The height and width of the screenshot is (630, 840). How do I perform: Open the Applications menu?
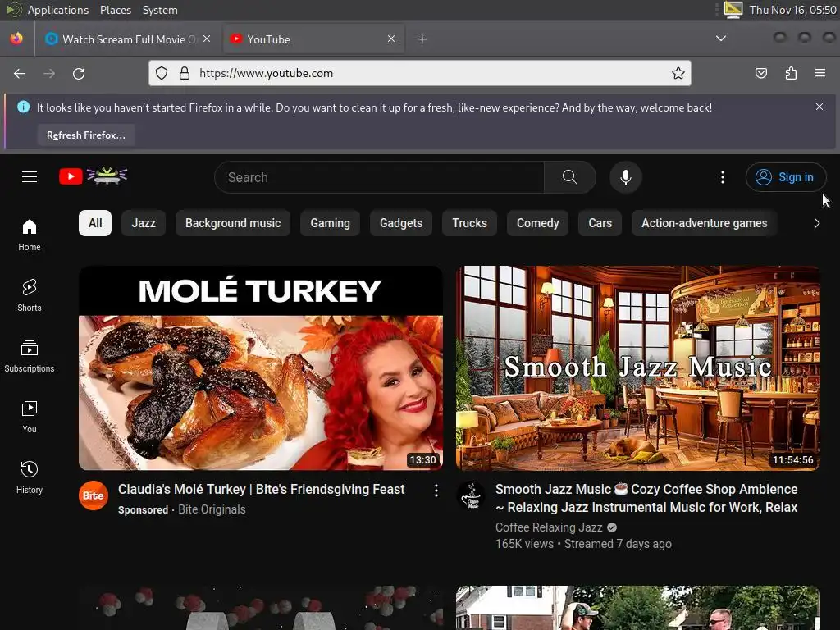click(x=58, y=10)
